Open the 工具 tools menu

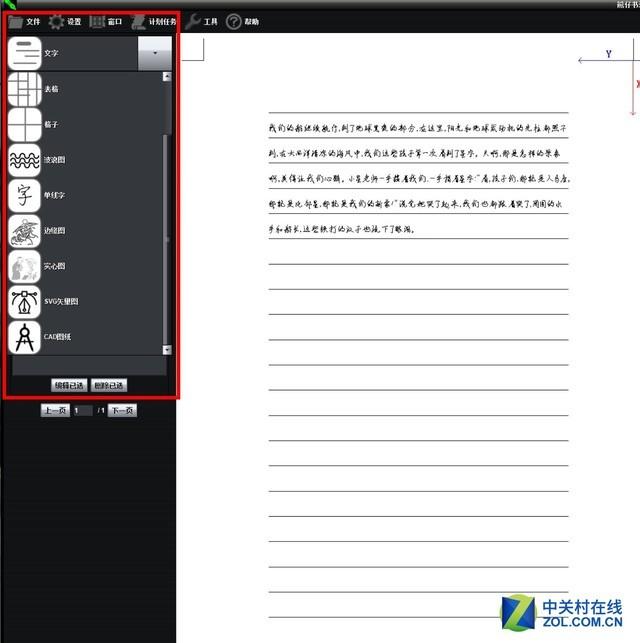[x=202, y=21]
